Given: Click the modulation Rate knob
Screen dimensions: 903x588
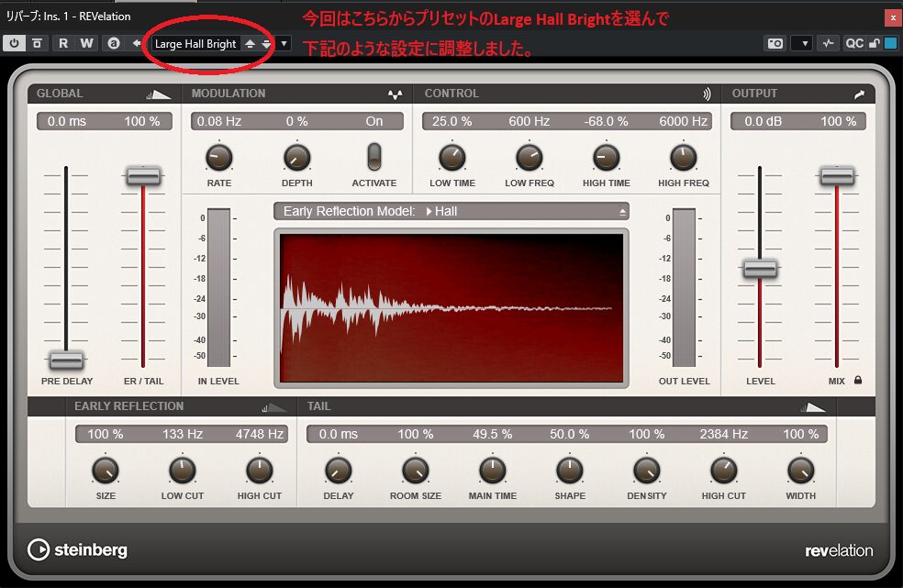Looking at the screenshot, I should click(x=218, y=157).
